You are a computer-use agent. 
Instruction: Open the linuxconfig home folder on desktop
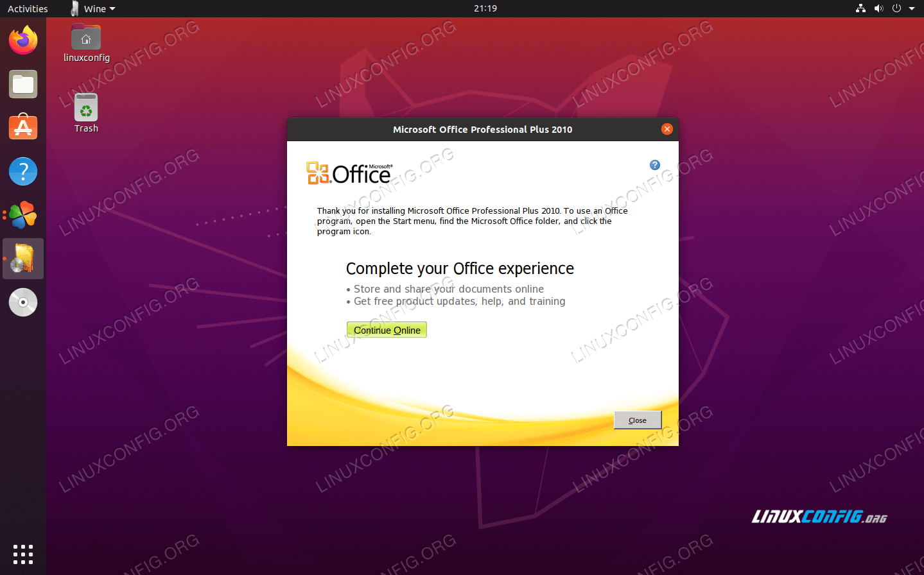(86, 44)
